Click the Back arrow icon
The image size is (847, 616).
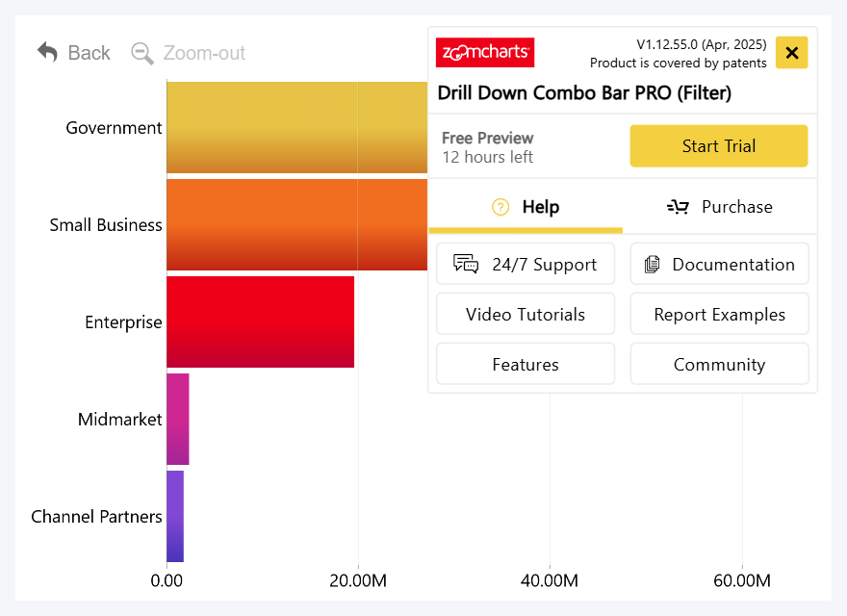[48, 52]
